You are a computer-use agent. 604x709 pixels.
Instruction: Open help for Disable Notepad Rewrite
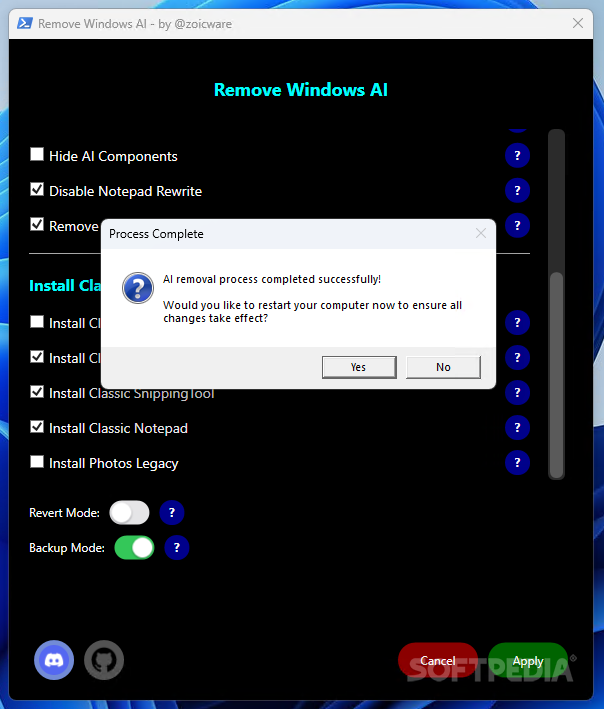(517, 190)
